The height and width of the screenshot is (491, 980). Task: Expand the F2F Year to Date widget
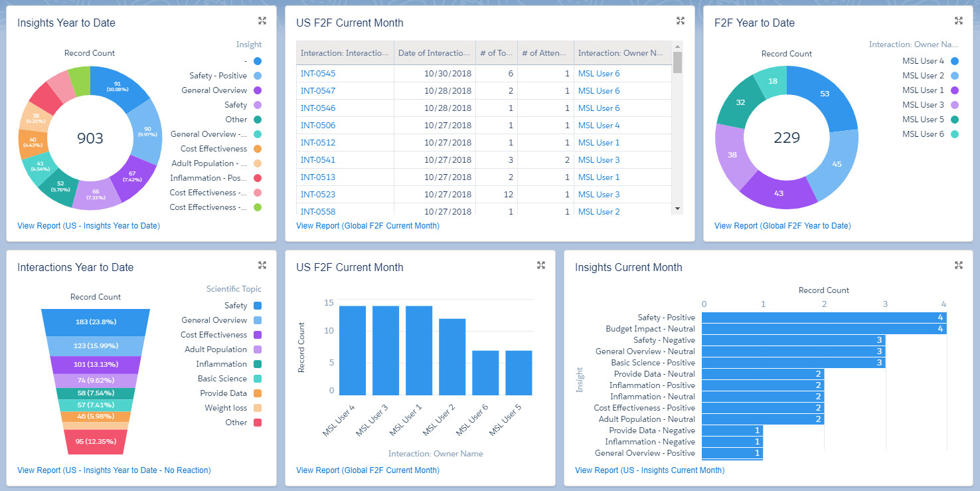pyautogui.click(x=959, y=21)
